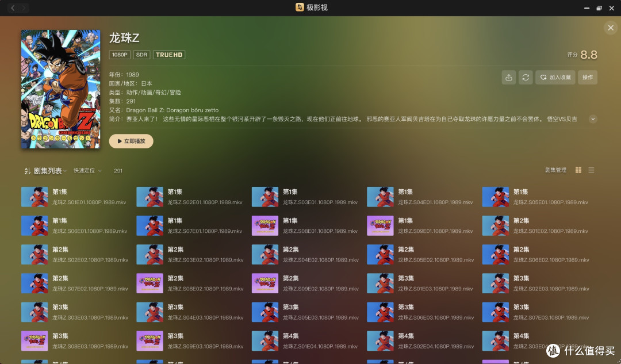This screenshot has width=621, height=364.
Task: Select file 龙珠Z.S06E02.1080P.1989.mkv
Action: pos(551,260)
